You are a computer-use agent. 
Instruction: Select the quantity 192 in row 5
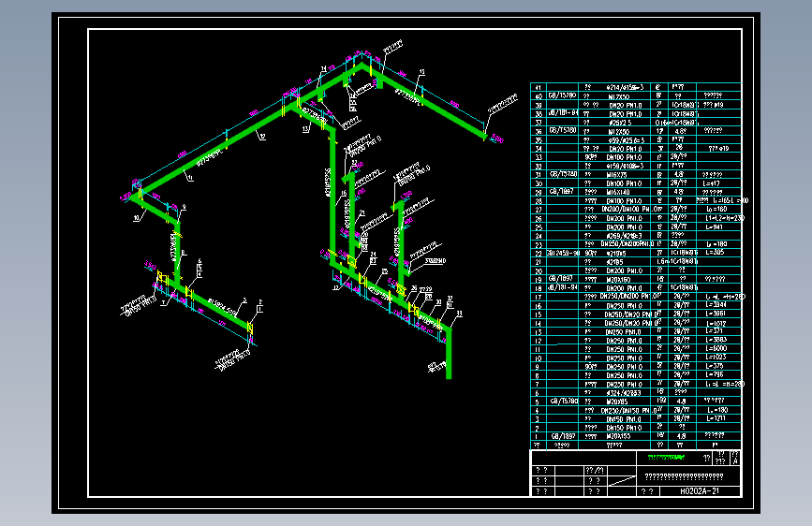pyautogui.click(x=660, y=401)
